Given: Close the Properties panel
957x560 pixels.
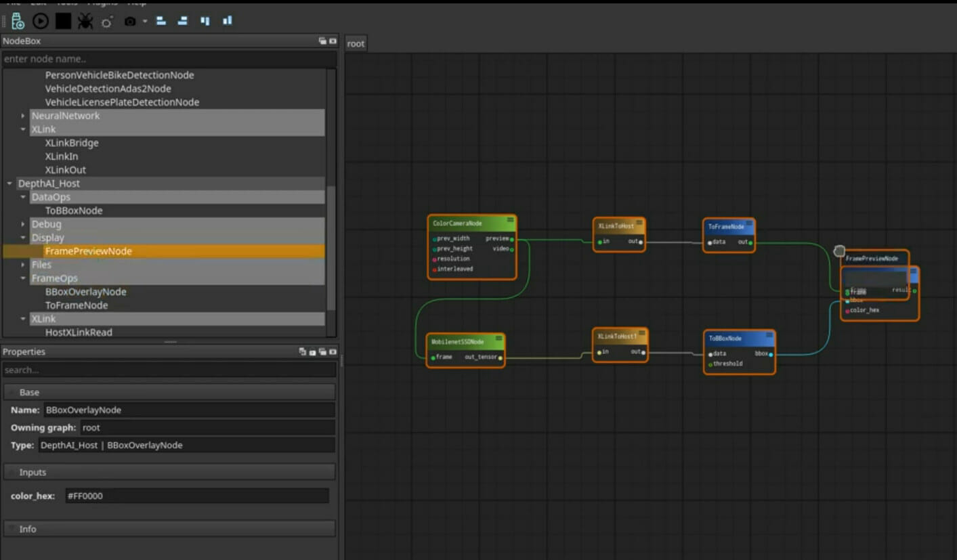Looking at the screenshot, I should pyautogui.click(x=333, y=352).
